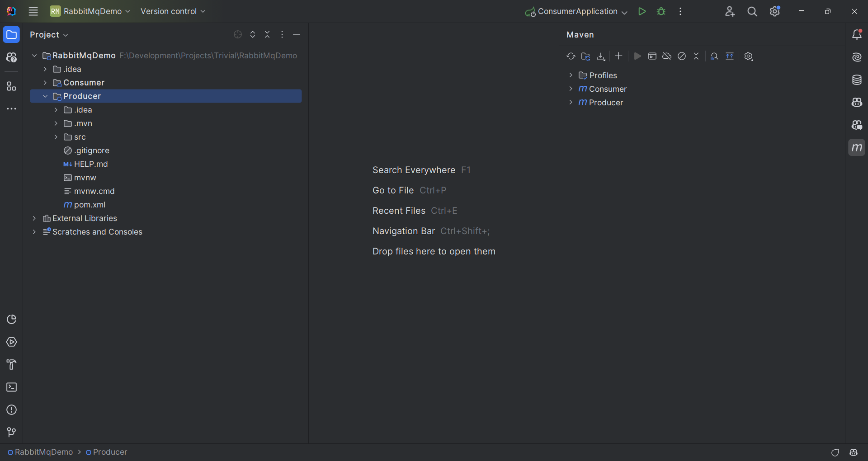Open the Execute Maven Goal icon
Screen dimensions: 868x461
tap(652, 56)
